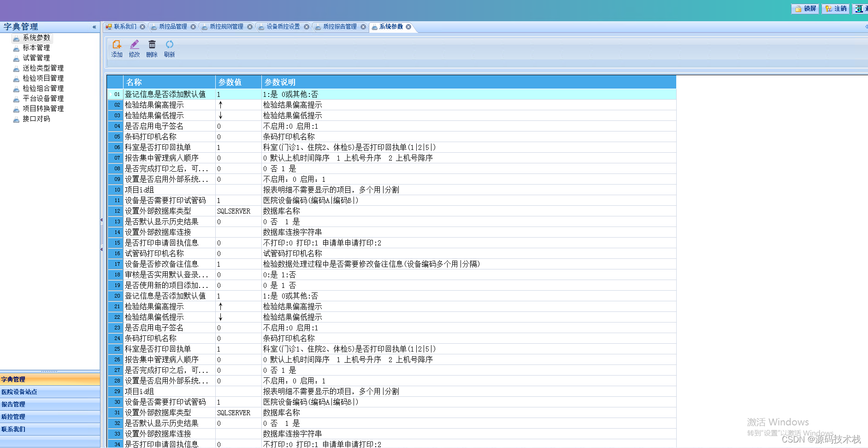Viewport: 868px width, 448px height.
Task: Open the 医院设备站点 accordion section
Action: coord(50,392)
